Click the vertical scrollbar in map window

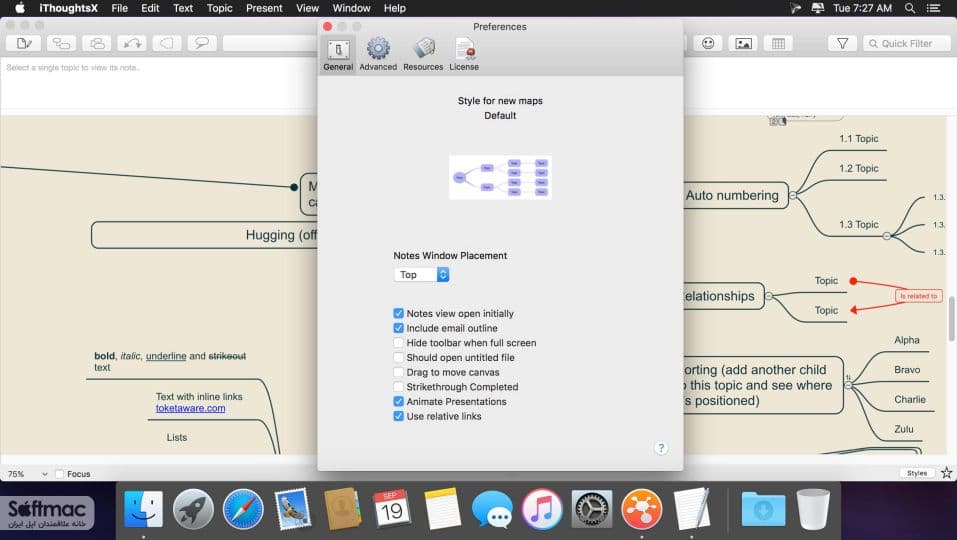(x=952, y=320)
